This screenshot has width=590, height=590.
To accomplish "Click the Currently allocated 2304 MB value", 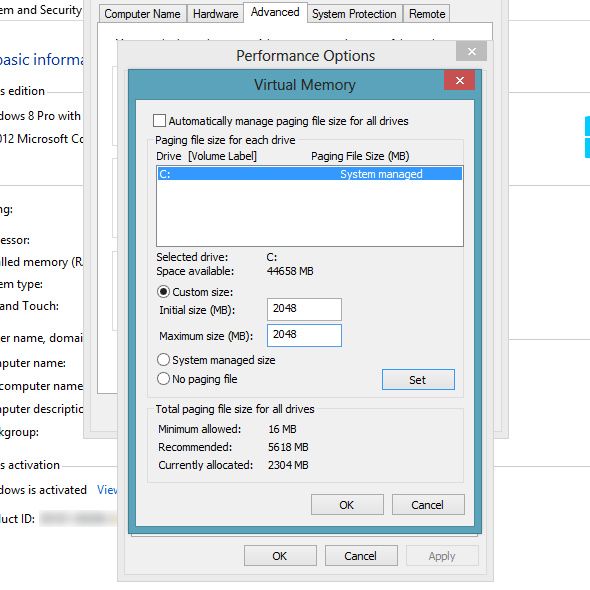I will point(288,465).
